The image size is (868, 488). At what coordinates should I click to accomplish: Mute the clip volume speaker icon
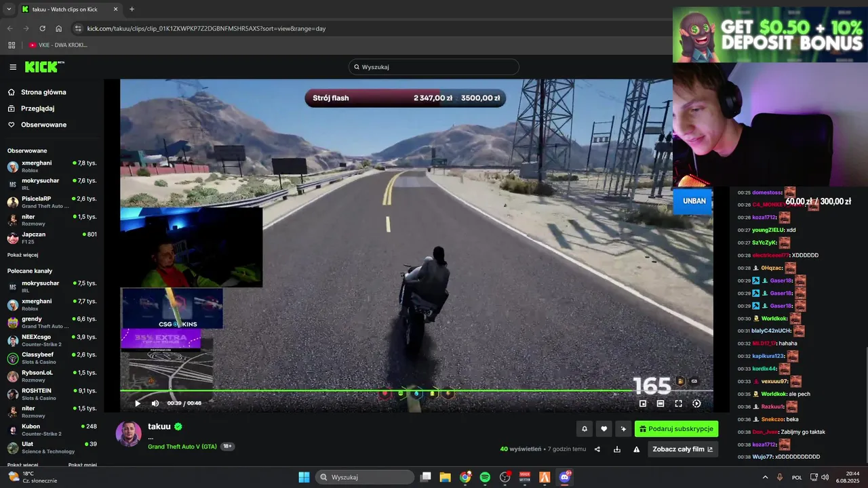click(x=155, y=403)
